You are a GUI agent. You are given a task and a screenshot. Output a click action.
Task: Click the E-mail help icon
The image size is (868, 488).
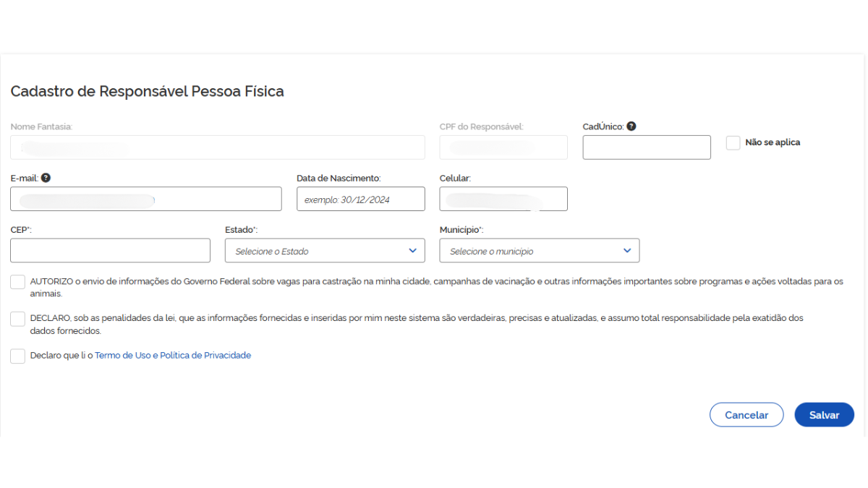point(44,178)
